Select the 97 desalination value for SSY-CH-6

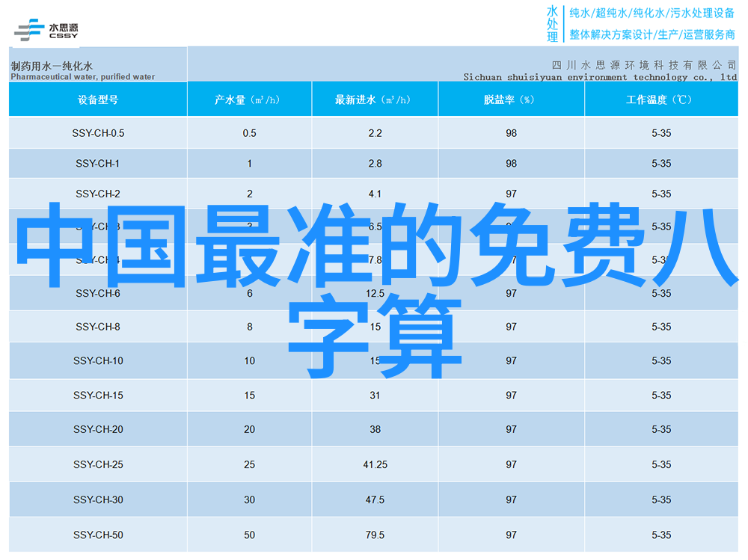[x=512, y=293]
